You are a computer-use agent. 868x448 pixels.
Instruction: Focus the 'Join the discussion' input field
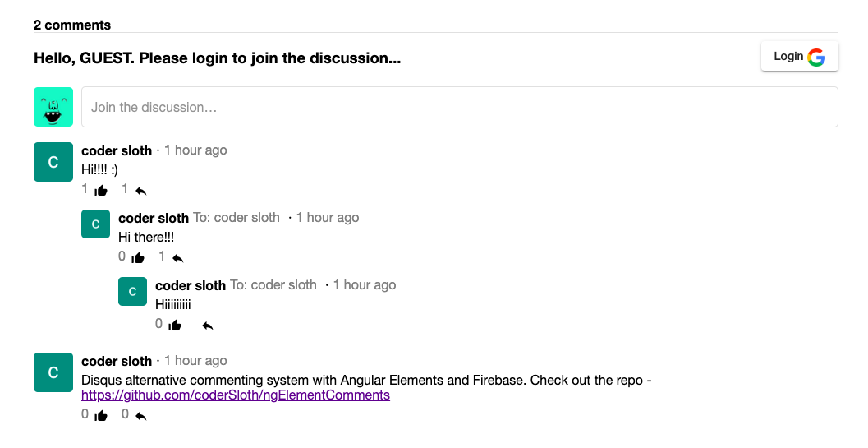click(x=459, y=107)
